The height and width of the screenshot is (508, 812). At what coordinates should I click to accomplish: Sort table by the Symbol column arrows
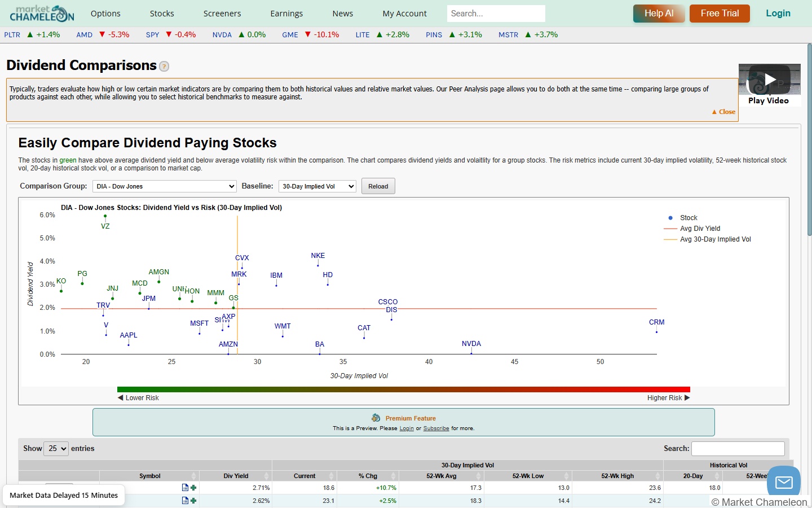click(x=194, y=476)
